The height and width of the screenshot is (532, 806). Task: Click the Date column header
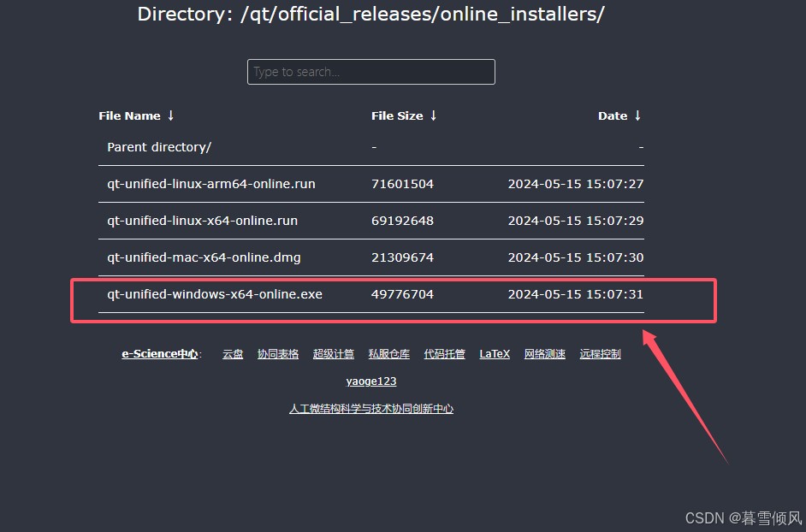pyautogui.click(x=613, y=116)
